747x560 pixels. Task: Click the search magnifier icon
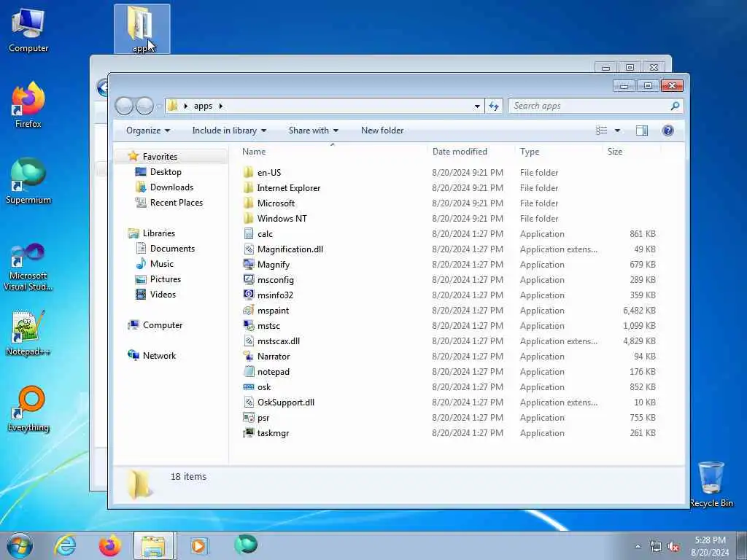pos(675,106)
